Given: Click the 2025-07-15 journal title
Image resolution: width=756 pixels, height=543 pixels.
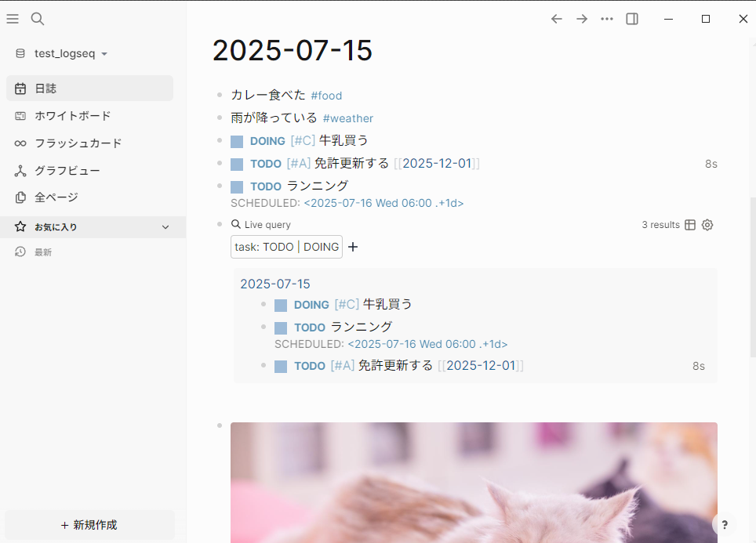Looking at the screenshot, I should (x=293, y=50).
